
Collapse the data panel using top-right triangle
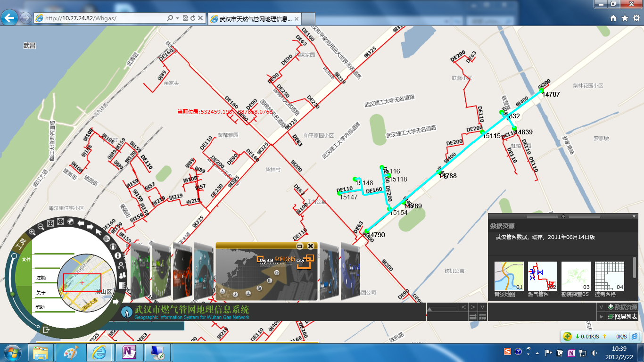(634, 216)
